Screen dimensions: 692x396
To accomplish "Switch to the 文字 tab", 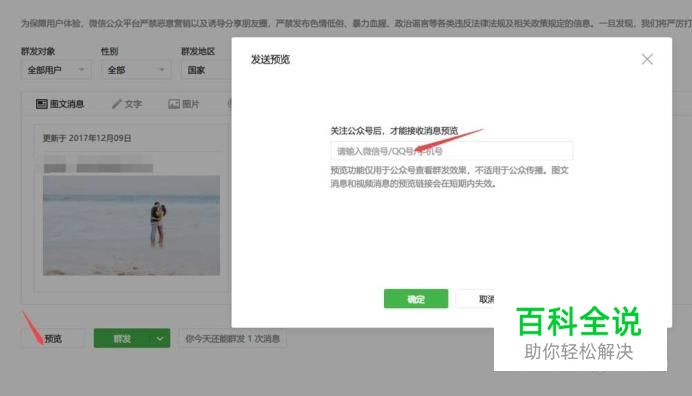I will point(127,104).
